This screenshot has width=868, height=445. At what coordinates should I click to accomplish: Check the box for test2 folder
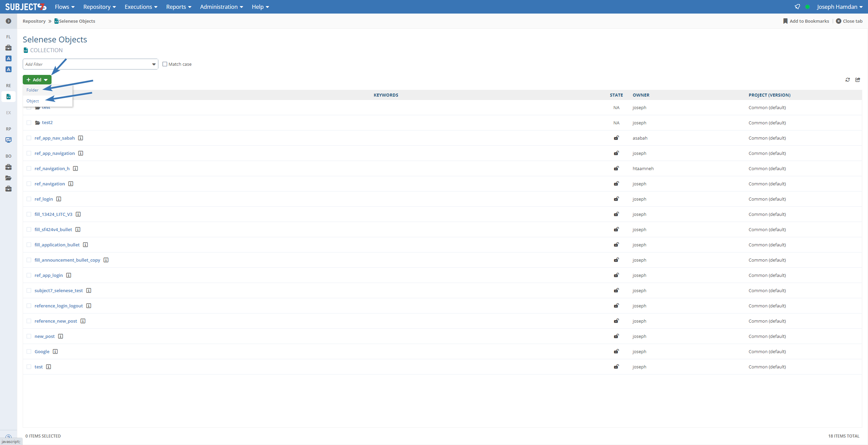point(29,123)
